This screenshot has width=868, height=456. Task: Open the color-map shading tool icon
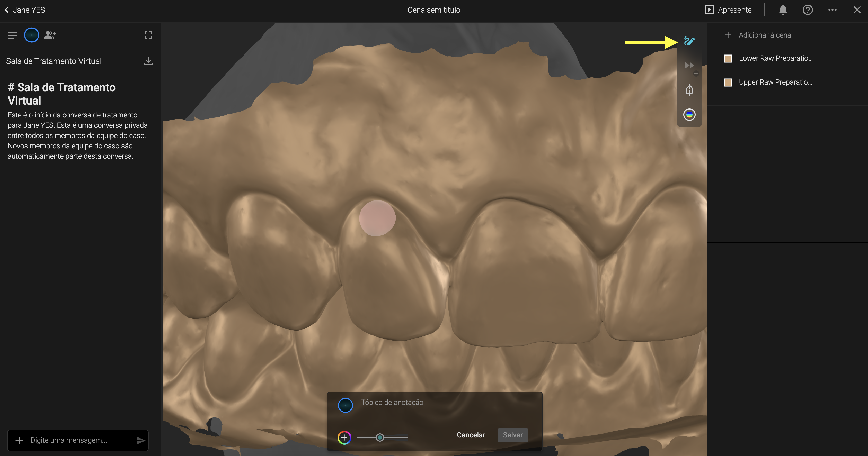point(689,115)
